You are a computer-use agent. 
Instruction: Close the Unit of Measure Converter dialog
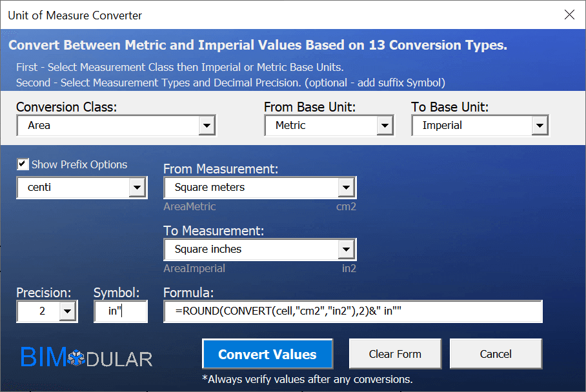coord(569,15)
